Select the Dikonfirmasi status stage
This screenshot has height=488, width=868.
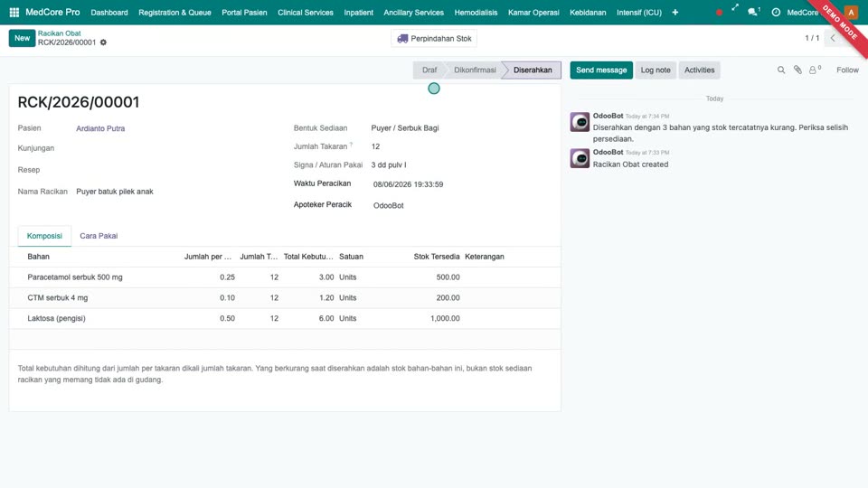coord(475,70)
